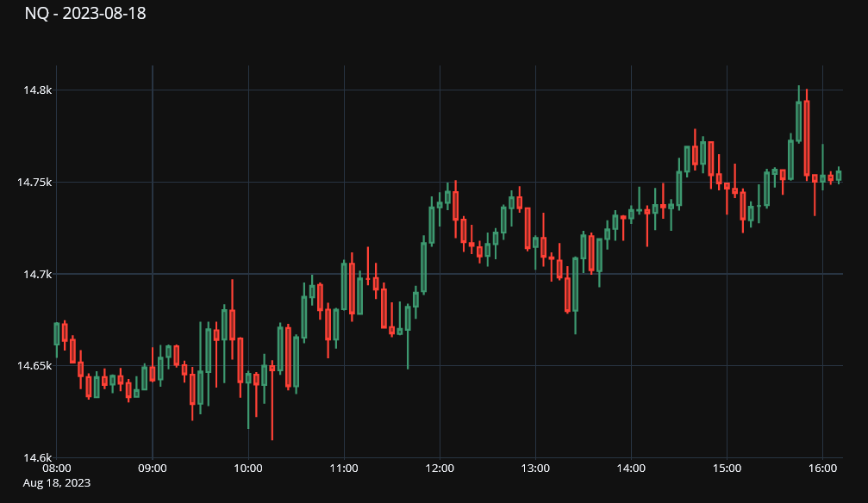Select the first green candle at 08:00

[57, 334]
